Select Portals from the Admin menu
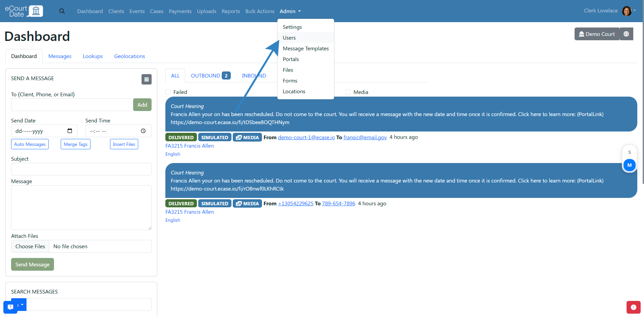The height and width of the screenshot is (317, 644). click(306, 59)
